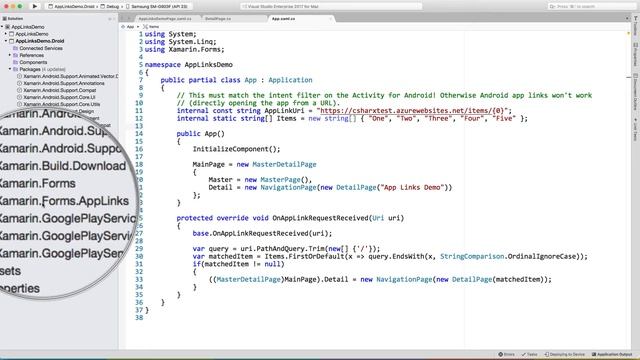640x360 pixels.
Task: Open the Deploying to Device pad
Action: [x=564, y=354]
